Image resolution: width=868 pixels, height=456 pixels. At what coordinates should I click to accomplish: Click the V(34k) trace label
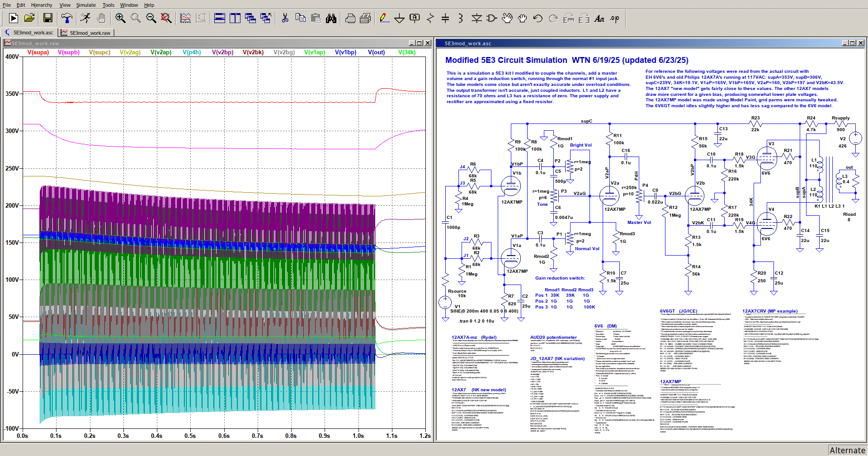tap(407, 52)
